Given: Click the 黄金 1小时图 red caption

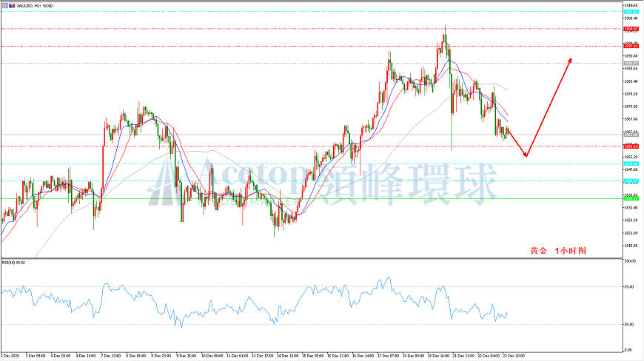Looking at the screenshot, I should 557,251.
